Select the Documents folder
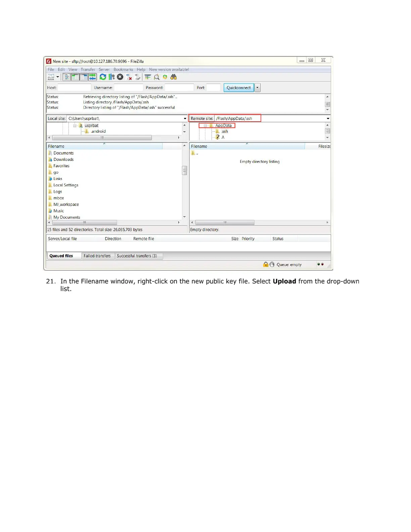The image size is (411, 532). [61, 153]
